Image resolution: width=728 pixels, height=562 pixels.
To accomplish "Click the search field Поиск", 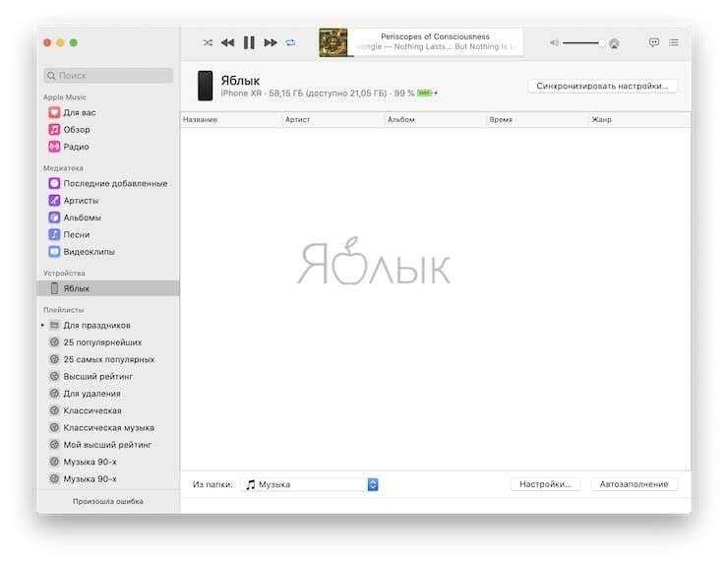I will click(108, 75).
